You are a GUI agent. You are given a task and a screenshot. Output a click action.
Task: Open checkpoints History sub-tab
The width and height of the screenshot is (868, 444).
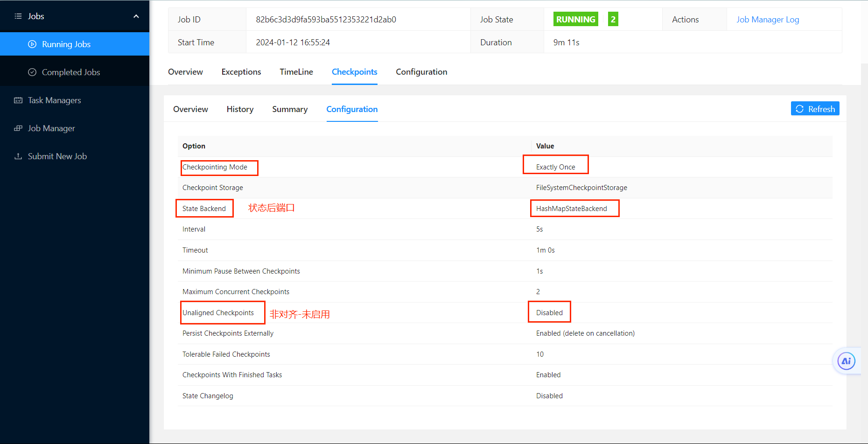(x=240, y=109)
